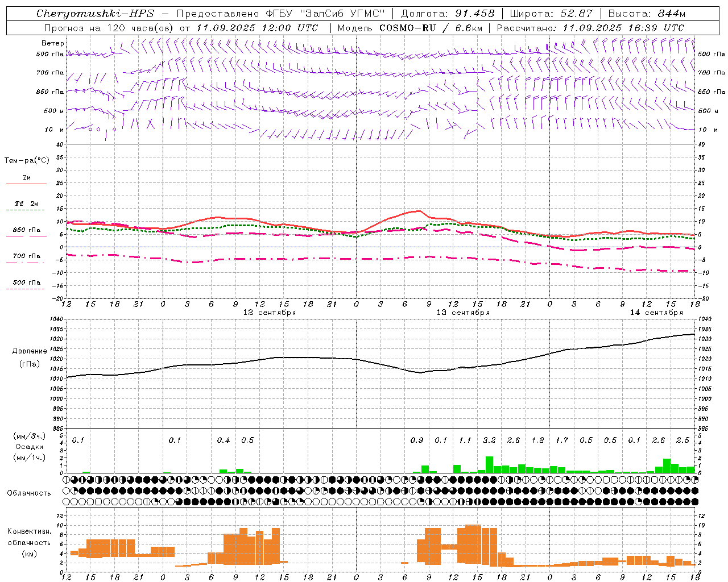
Task: Click the 1.7 precipitation total value
Action: 562,440
